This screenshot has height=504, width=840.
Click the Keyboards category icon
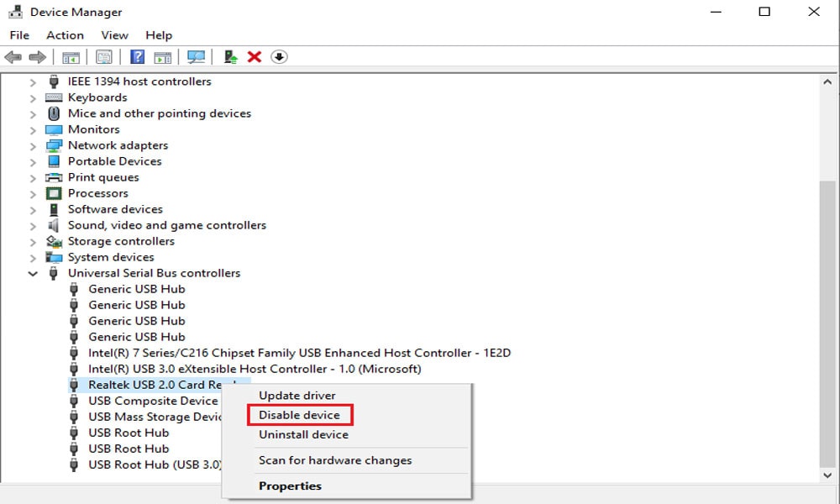click(54, 97)
